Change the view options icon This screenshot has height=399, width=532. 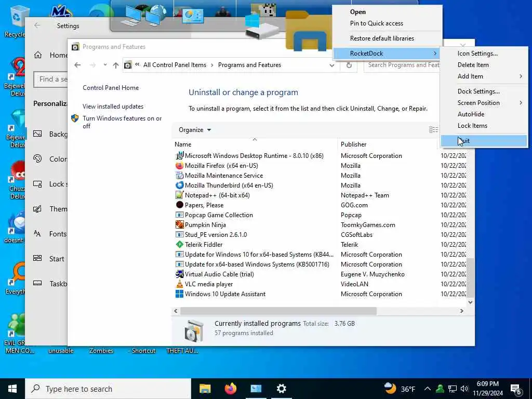coord(433,129)
